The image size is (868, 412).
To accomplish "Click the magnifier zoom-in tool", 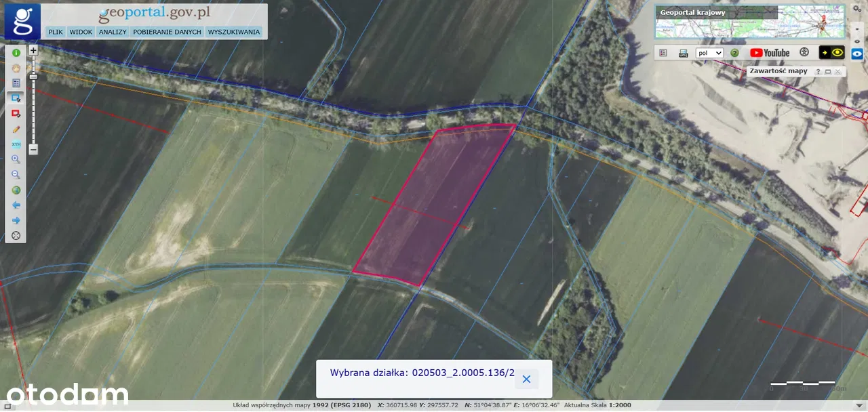I will point(16,159).
